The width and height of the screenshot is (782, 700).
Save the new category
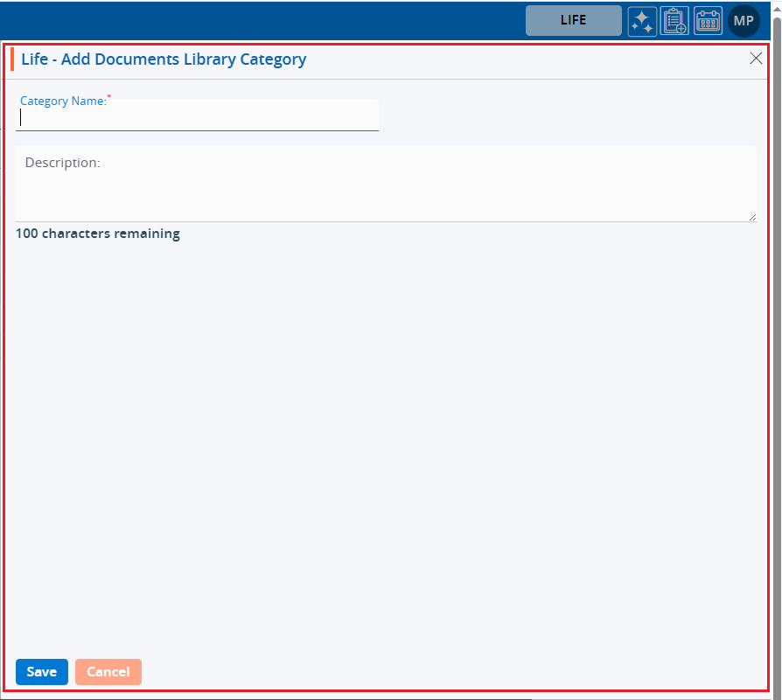coord(41,672)
